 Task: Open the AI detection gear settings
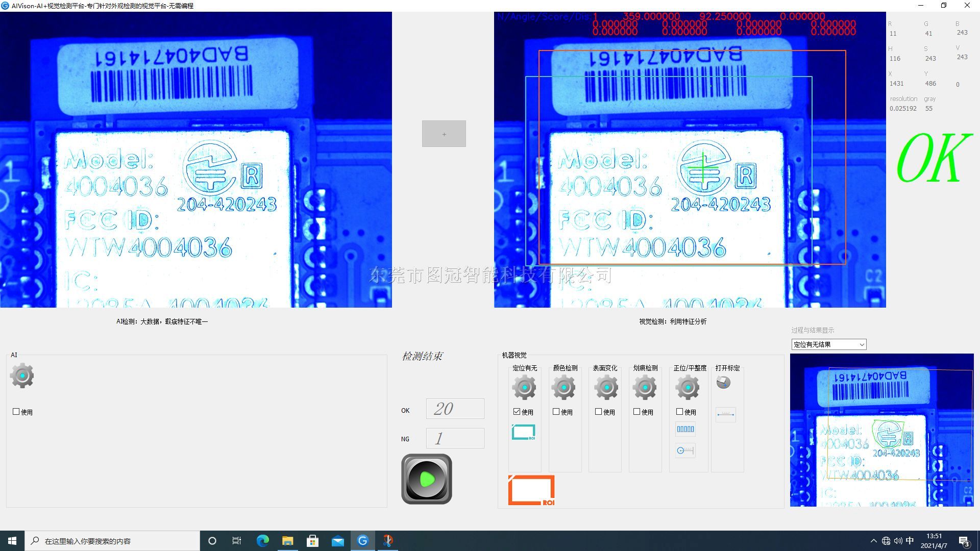(22, 376)
